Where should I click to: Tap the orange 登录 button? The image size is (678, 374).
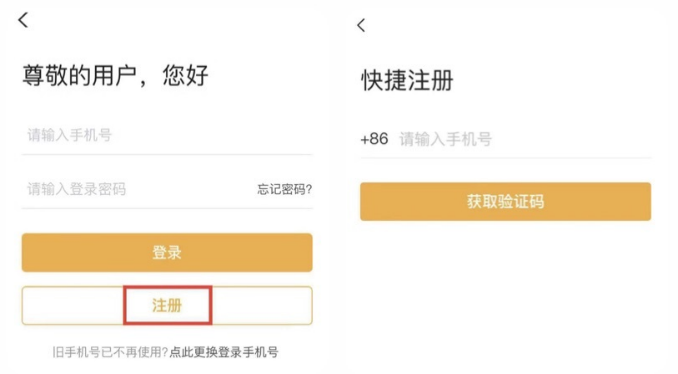tap(167, 253)
